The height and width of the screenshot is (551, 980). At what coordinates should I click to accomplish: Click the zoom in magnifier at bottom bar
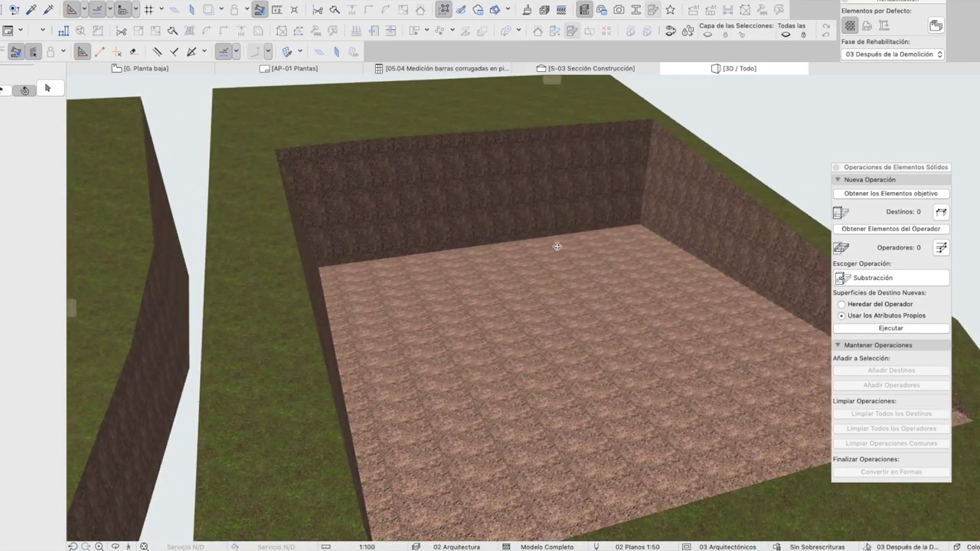pyautogui.click(x=99, y=546)
